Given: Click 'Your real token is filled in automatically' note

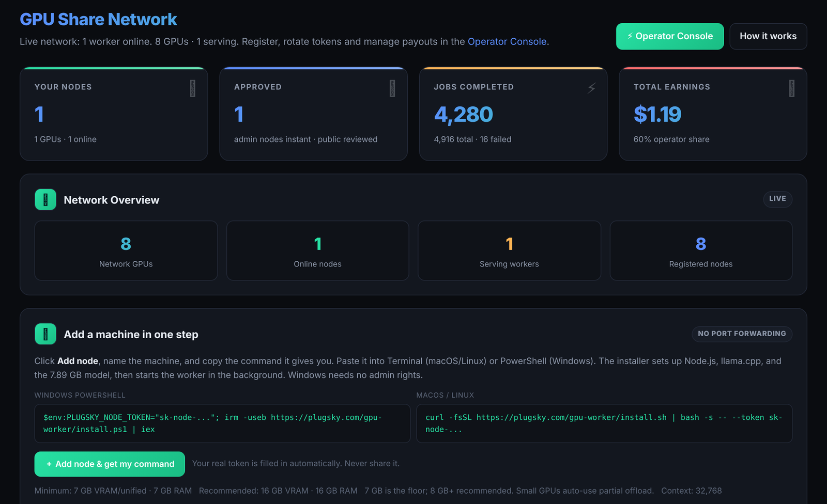Looking at the screenshot, I should pyautogui.click(x=296, y=464).
